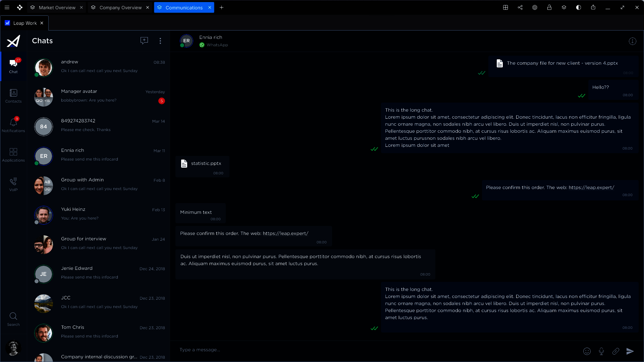This screenshot has width=644, height=362.
Task: Click the new chat icon
Action: tap(144, 41)
